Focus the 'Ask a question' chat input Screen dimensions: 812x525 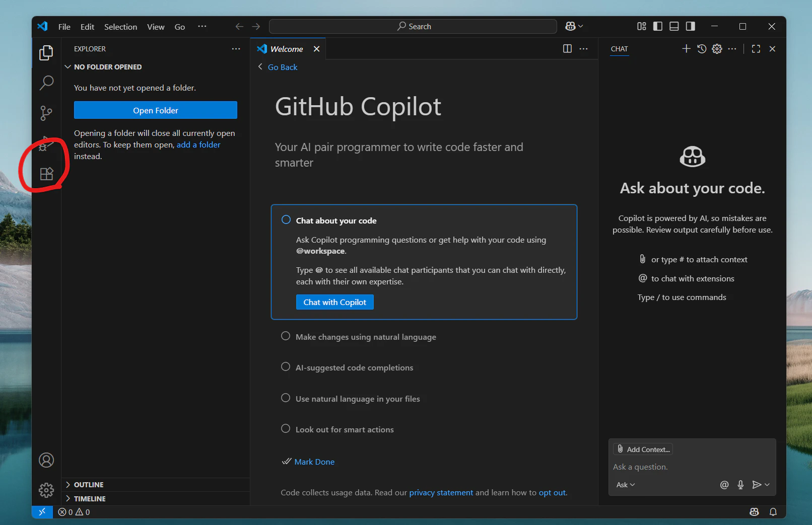(692, 467)
